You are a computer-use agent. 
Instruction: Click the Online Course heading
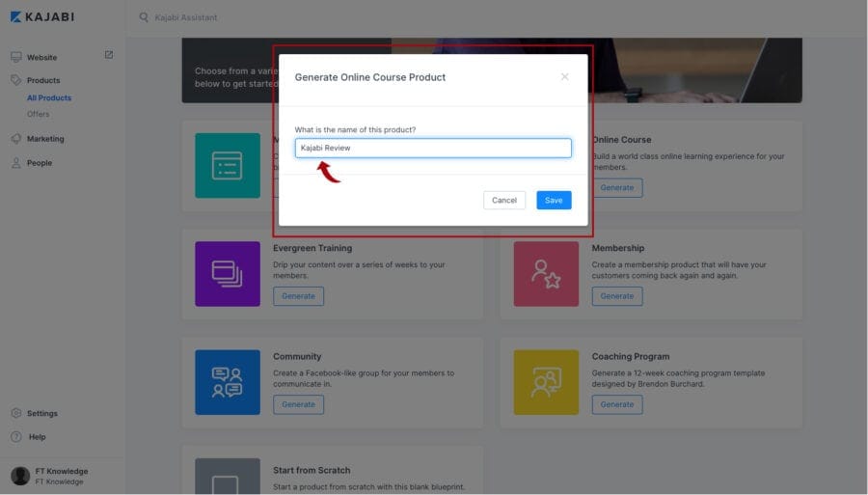click(x=622, y=140)
